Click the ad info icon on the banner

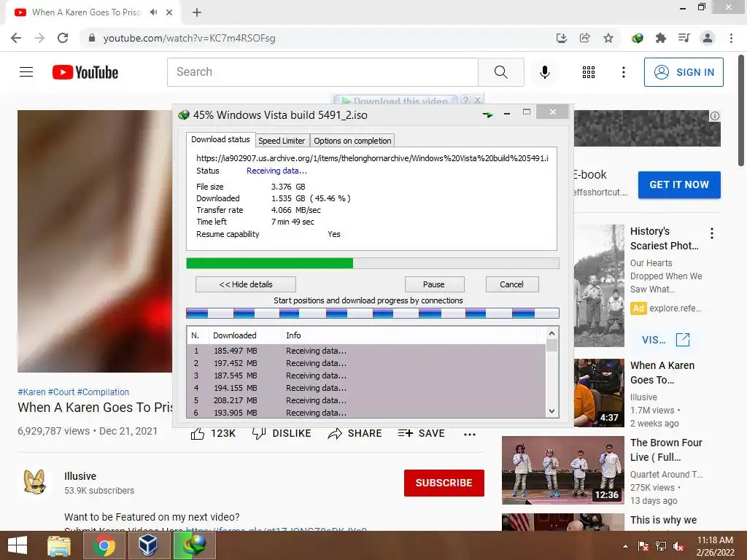tap(715, 116)
